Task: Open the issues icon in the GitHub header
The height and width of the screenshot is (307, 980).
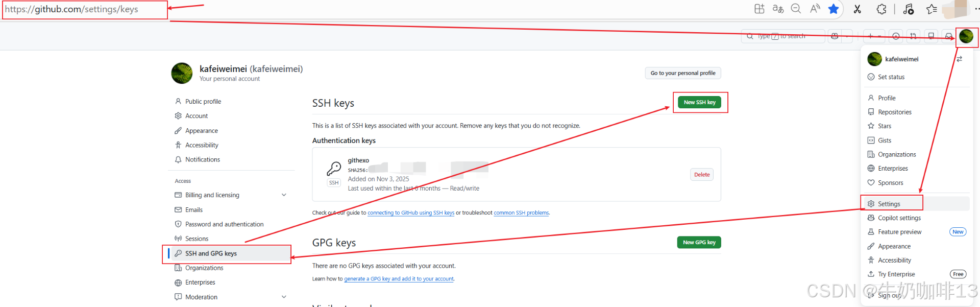Action: [x=896, y=36]
